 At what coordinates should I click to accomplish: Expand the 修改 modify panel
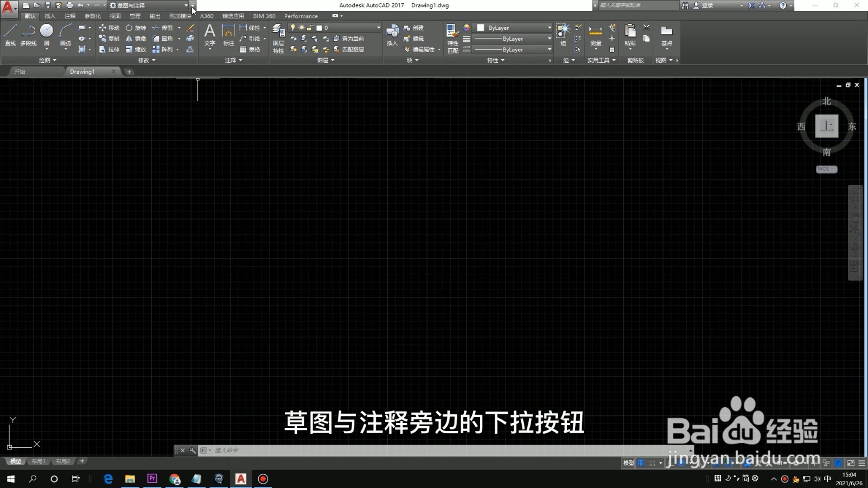click(146, 60)
